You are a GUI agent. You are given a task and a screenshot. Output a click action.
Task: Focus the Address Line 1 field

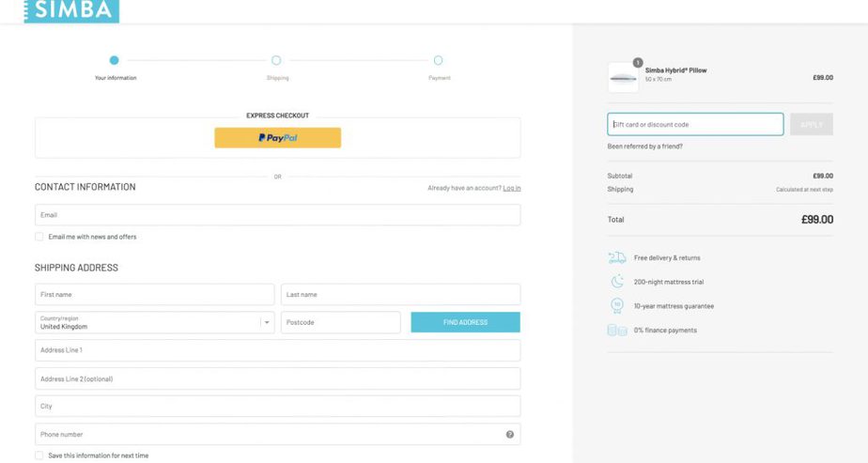click(278, 350)
